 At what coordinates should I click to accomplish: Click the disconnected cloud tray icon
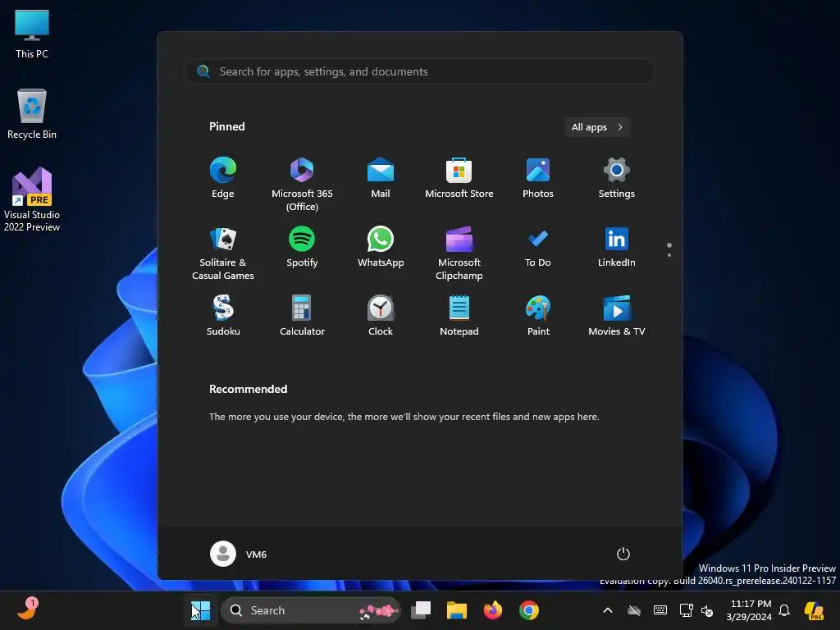(x=634, y=610)
